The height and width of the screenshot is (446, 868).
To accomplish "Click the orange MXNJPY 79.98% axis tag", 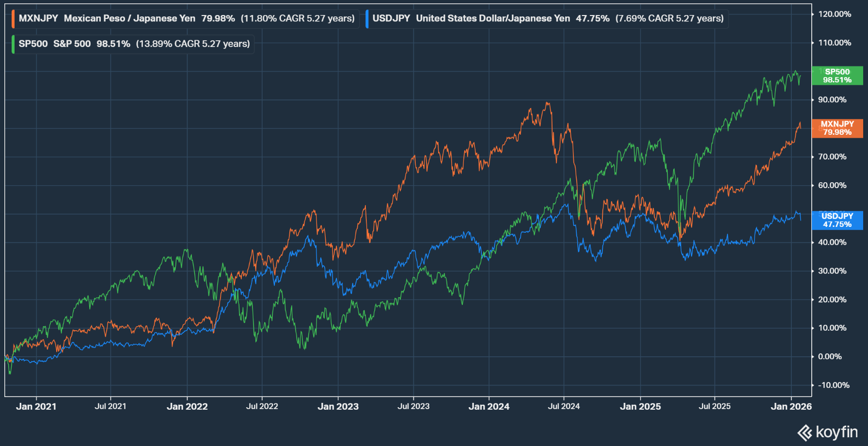I will click(837, 128).
